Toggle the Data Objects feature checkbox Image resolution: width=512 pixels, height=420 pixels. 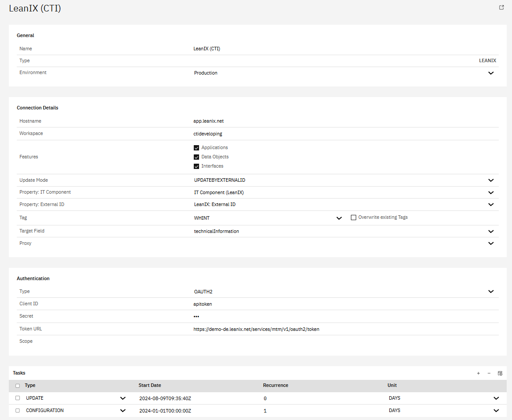pyautogui.click(x=196, y=157)
